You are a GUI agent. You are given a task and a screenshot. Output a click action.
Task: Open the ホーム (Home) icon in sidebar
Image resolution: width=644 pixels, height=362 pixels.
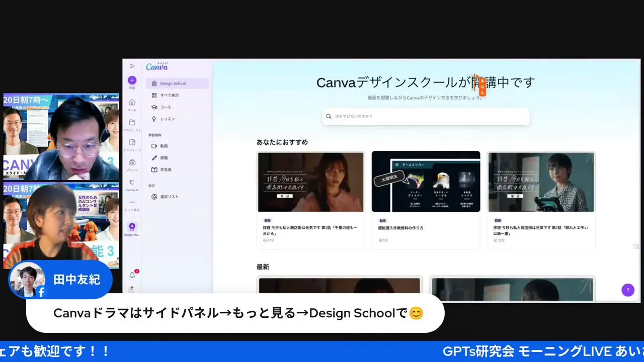tap(132, 102)
